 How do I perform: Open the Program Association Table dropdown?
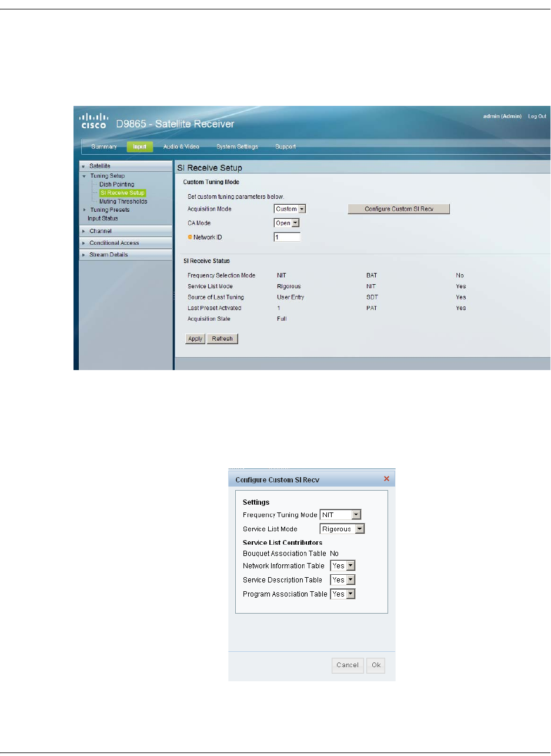(x=343, y=594)
